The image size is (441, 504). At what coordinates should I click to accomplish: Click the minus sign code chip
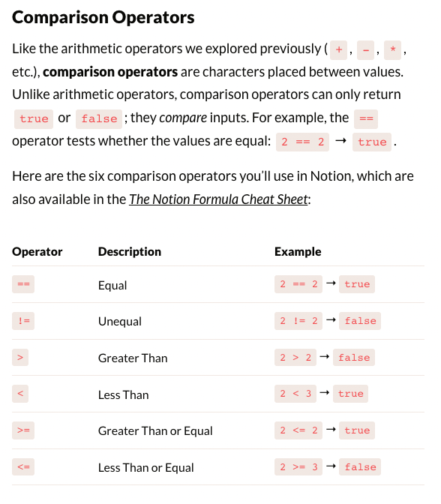click(365, 50)
